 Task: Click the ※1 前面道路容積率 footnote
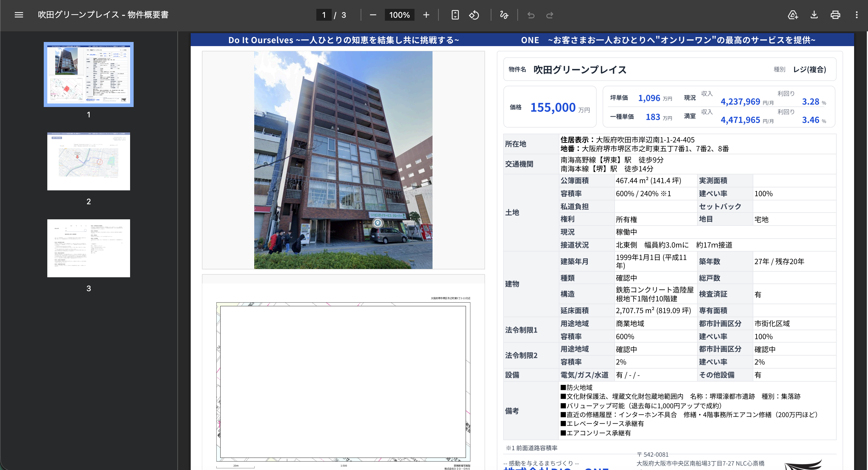click(x=531, y=448)
